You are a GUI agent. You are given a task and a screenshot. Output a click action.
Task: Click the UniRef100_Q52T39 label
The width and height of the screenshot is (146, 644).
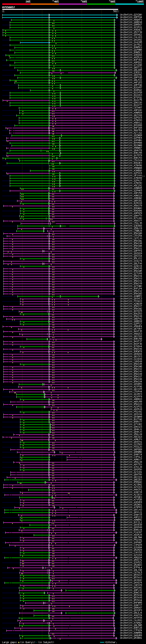coord(131,32)
